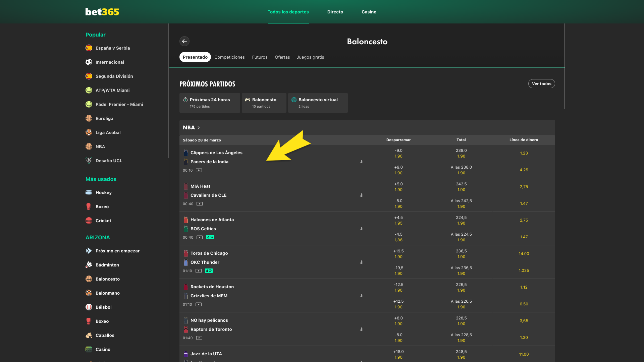Open Desafío UCL link
This screenshot has width=644, height=362.
click(109, 161)
